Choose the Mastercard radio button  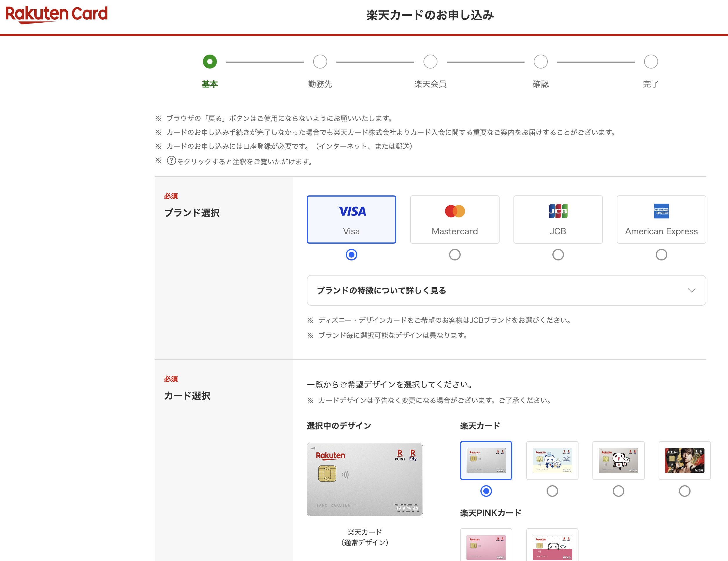point(455,255)
